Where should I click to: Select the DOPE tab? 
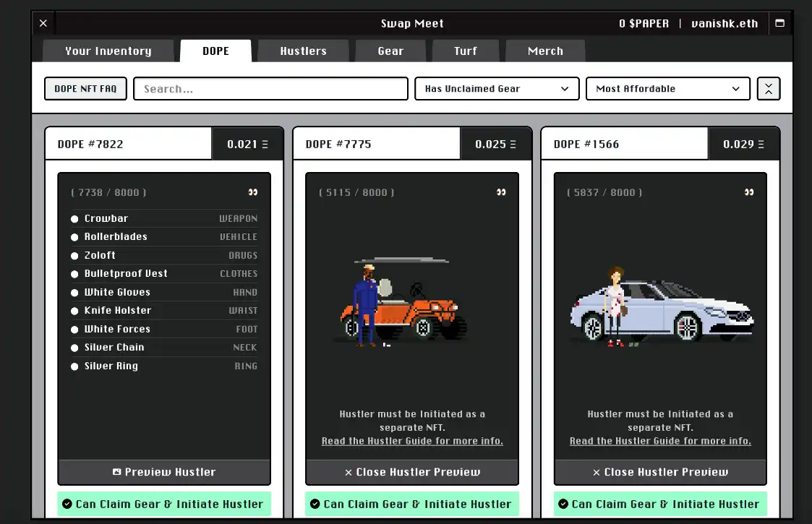tap(216, 51)
